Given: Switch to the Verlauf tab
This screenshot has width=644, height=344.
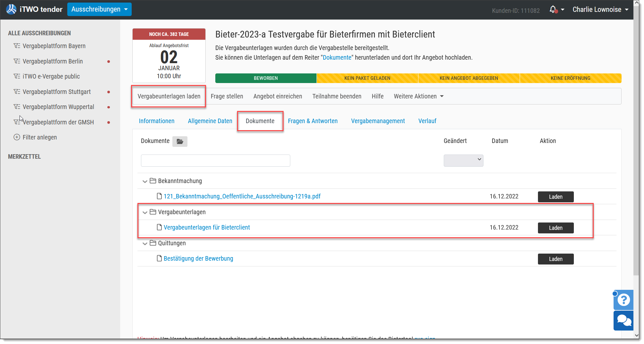Looking at the screenshot, I should pyautogui.click(x=427, y=121).
